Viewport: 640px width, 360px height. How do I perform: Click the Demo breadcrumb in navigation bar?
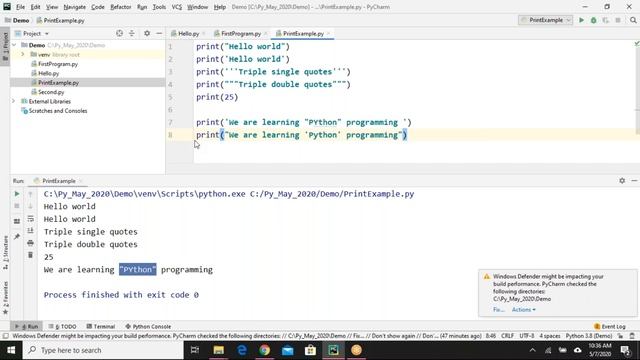click(17, 20)
